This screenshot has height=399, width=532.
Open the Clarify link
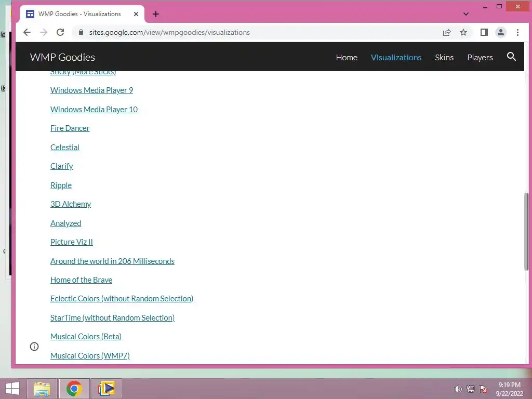click(62, 166)
